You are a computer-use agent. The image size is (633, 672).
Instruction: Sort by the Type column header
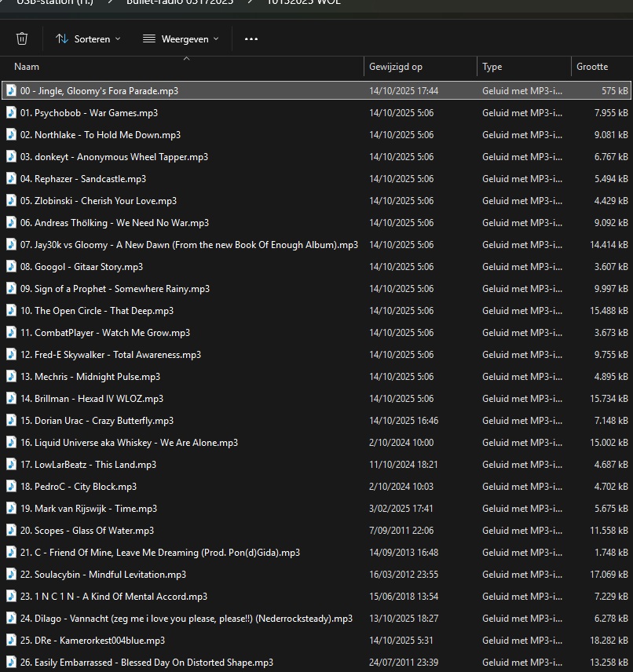pos(492,67)
